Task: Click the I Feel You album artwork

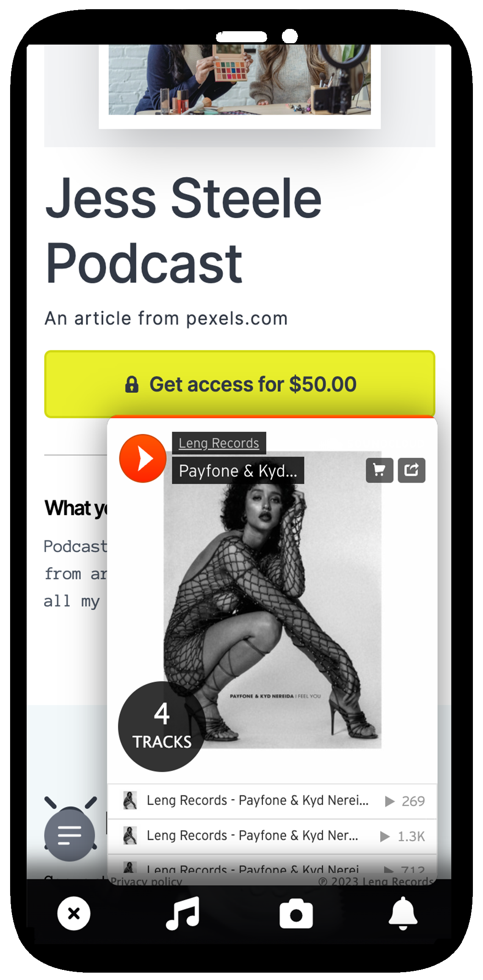Action: coord(273,600)
